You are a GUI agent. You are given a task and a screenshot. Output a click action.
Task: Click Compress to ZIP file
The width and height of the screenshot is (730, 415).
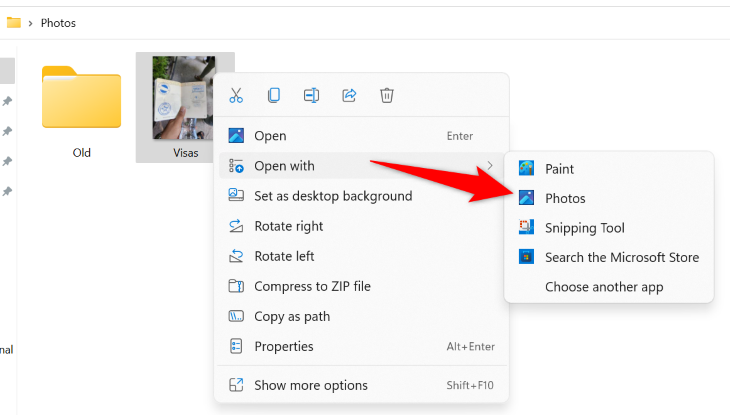(x=312, y=286)
